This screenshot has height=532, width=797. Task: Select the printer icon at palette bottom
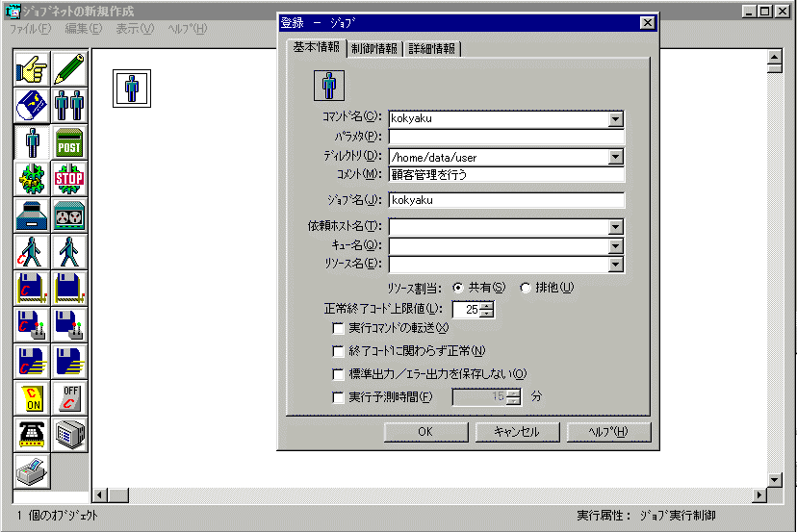(32, 471)
